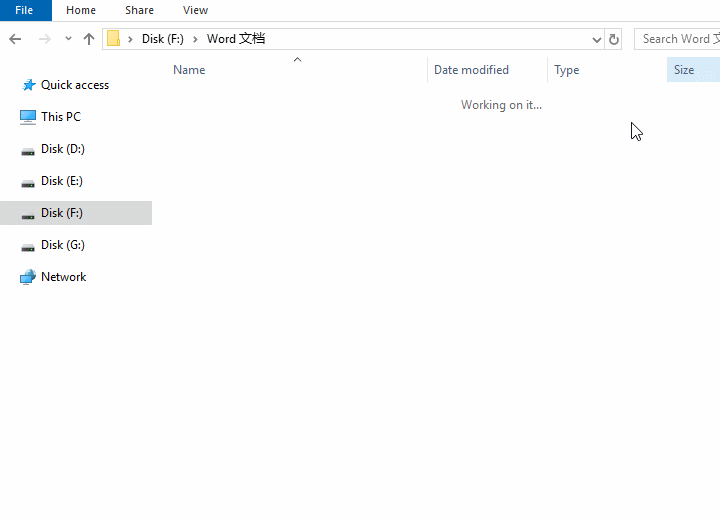This screenshot has width=720, height=520.
Task: Go back with the Back arrow
Action: coord(15,39)
